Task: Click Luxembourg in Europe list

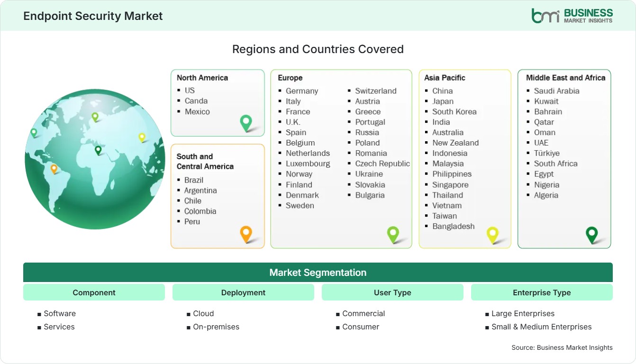Action: click(308, 164)
